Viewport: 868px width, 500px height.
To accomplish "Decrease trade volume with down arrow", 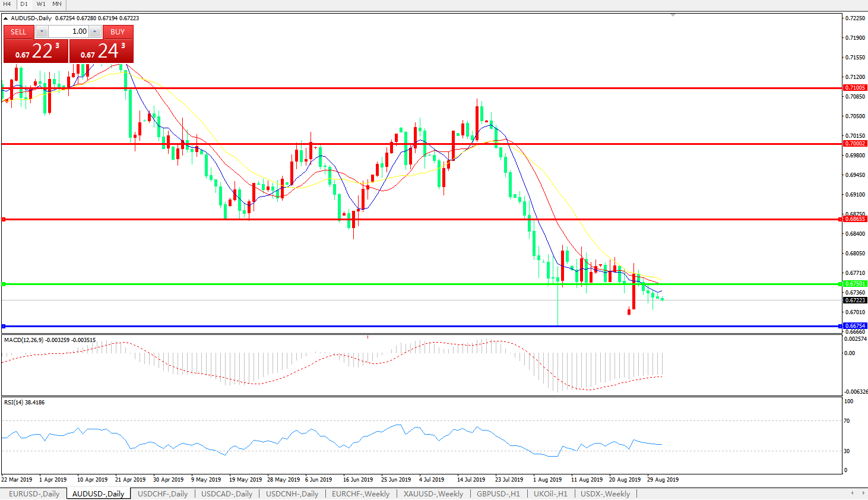I will 42,31.
